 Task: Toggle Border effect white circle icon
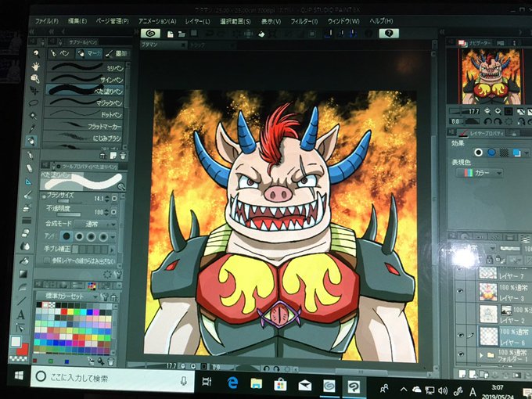point(478,153)
